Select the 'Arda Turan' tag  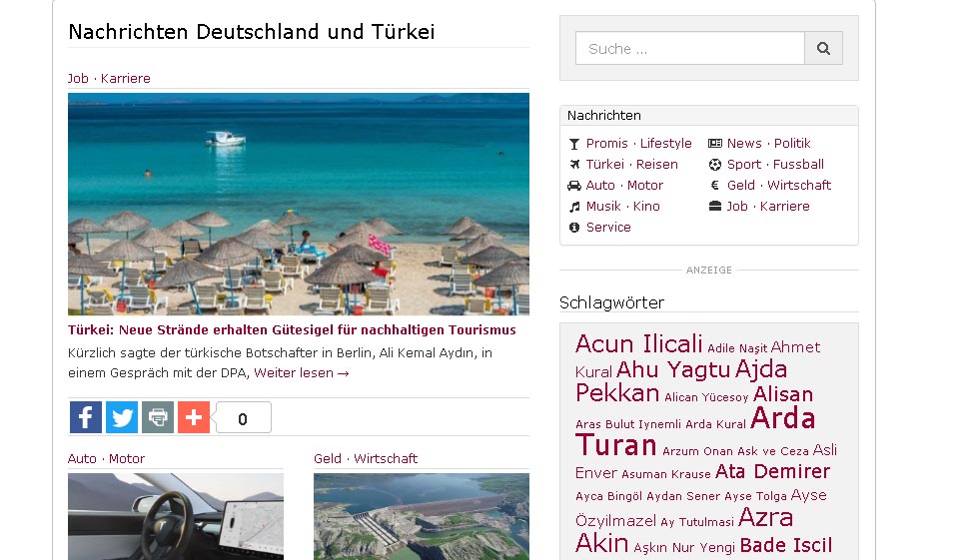(x=616, y=444)
